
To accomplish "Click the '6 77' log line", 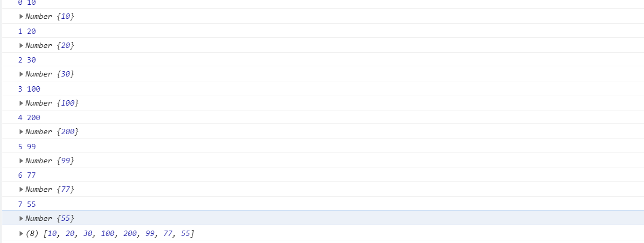I will pos(27,175).
